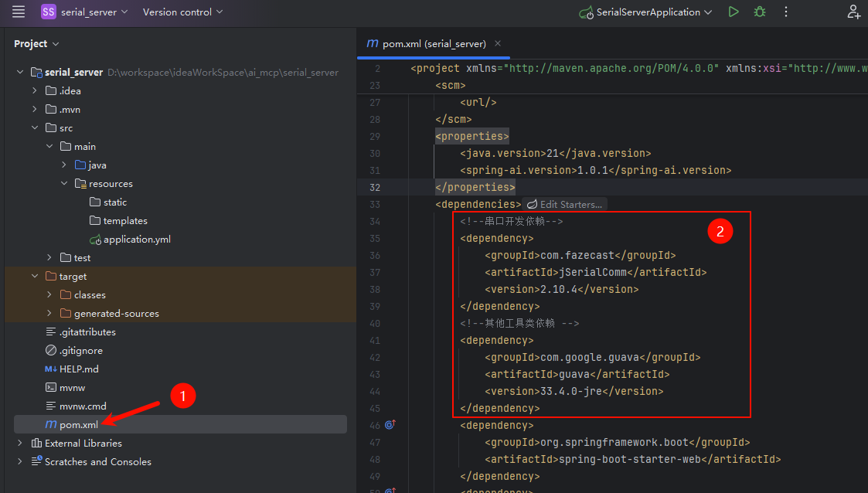
Task: Click the SerialServerApplication Spring run icon
Action: 586,12
